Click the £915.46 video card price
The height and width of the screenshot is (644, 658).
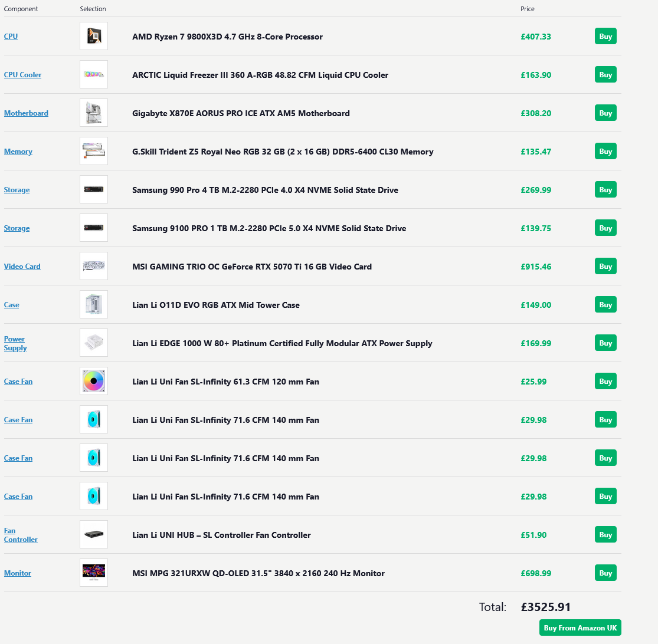[x=536, y=267]
